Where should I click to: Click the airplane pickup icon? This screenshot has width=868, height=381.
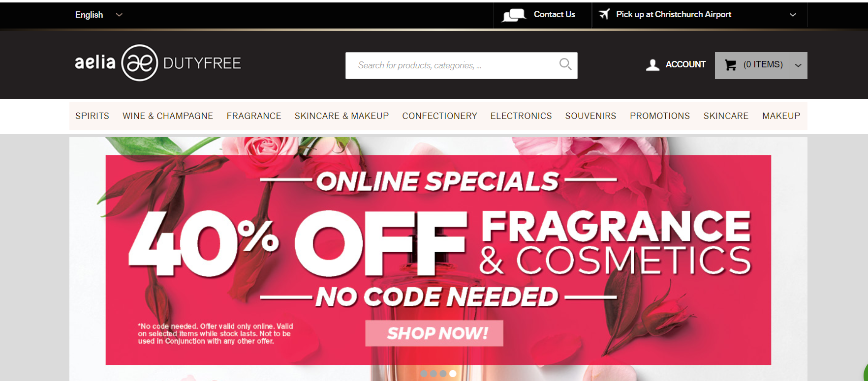tap(604, 14)
